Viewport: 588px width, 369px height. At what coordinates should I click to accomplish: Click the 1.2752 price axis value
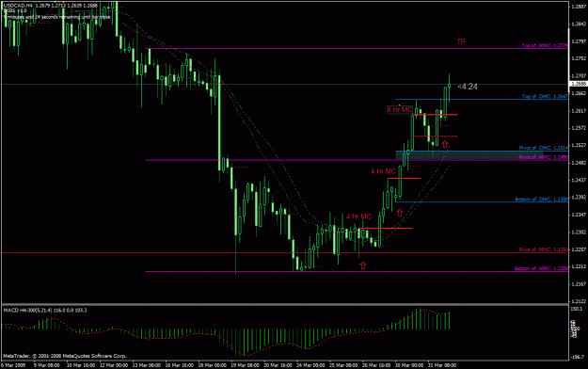(x=579, y=58)
